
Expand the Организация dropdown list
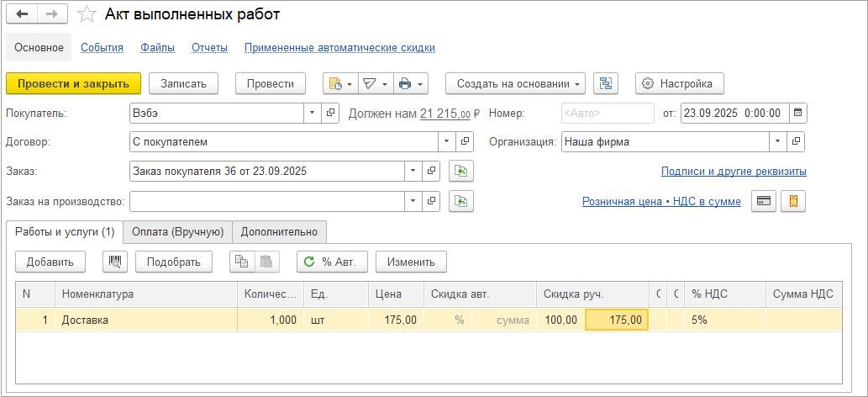click(x=778, y=141)
